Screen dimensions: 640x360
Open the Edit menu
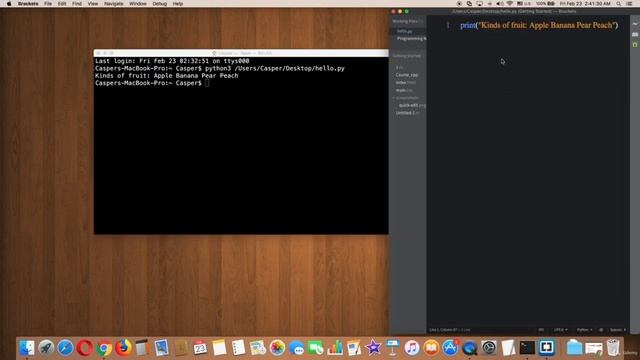pos(62,4)
